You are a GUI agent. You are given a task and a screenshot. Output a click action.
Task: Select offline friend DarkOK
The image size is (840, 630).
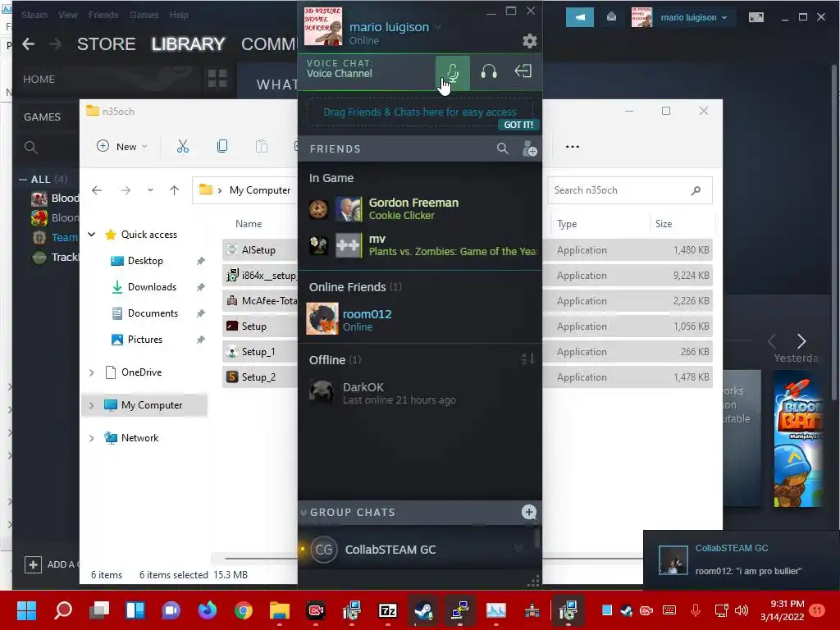[419, 393]
